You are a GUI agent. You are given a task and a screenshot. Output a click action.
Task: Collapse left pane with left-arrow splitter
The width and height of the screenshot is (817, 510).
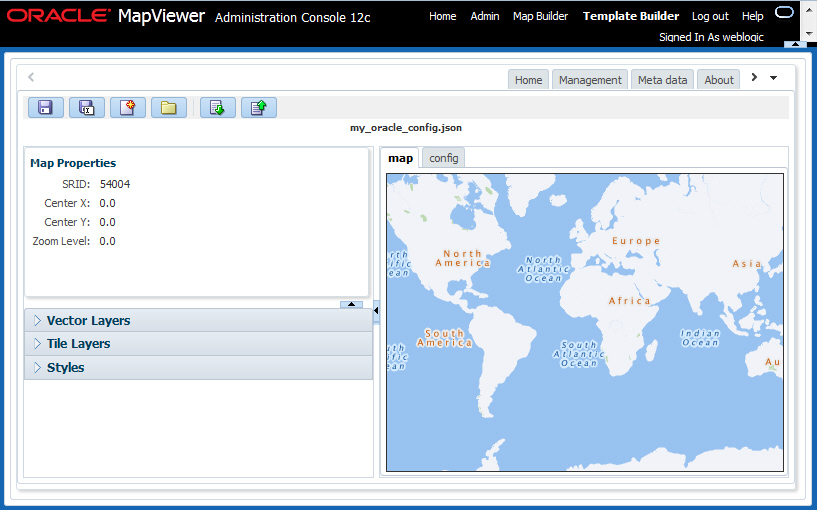[x=376, y=311]
